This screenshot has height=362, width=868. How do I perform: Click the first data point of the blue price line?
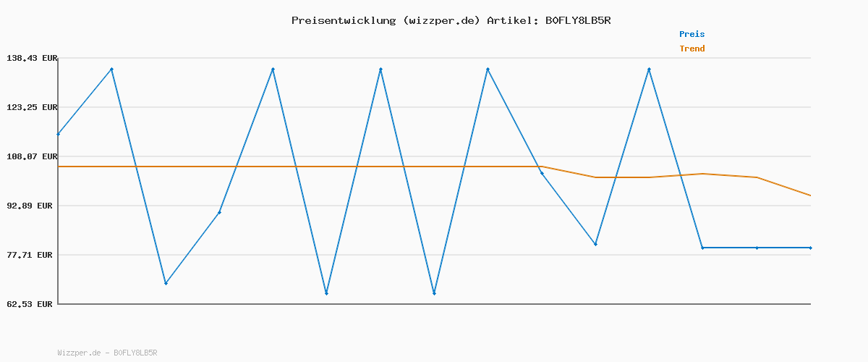click(59, 134)
